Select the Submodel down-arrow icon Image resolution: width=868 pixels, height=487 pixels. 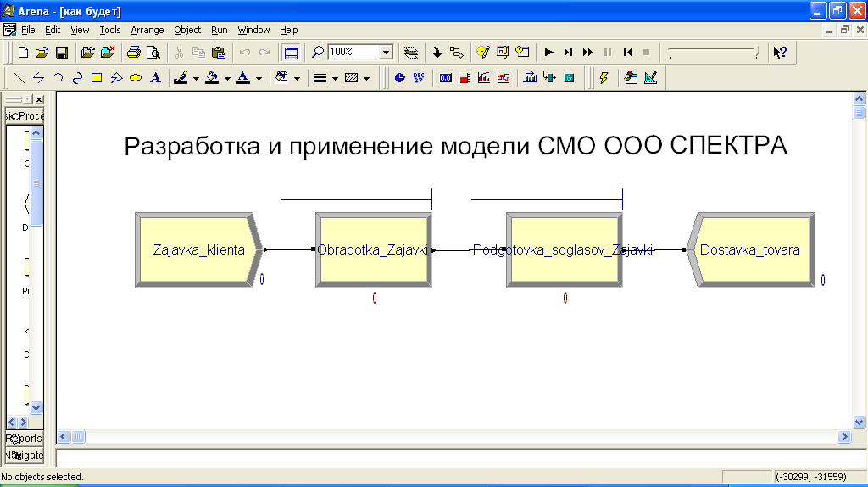[x=437, y=52]
